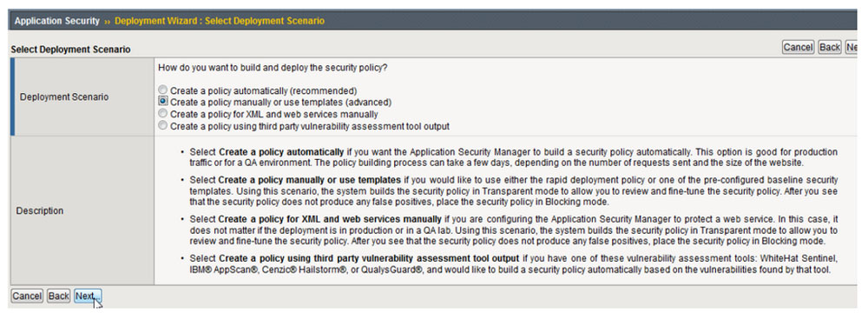This screenshot has height=319, width=868.
Task: Click the partially visible top Next button
Action: 852,47
